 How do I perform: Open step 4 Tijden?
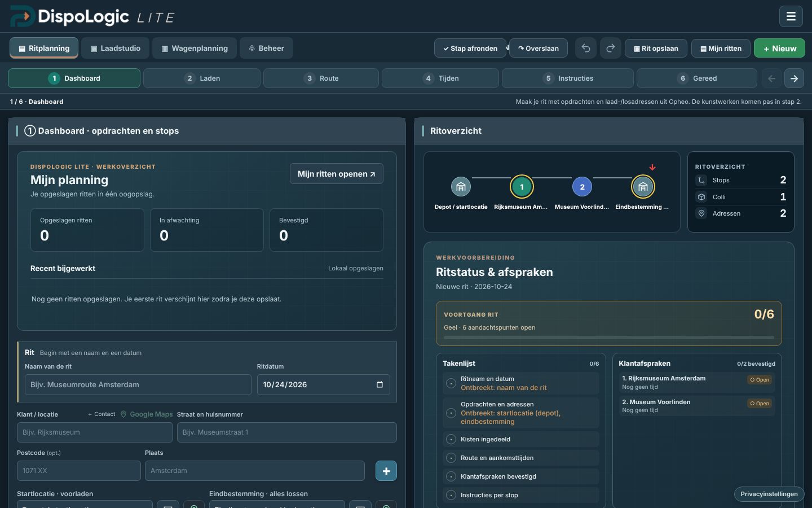[x=440, y=78]
